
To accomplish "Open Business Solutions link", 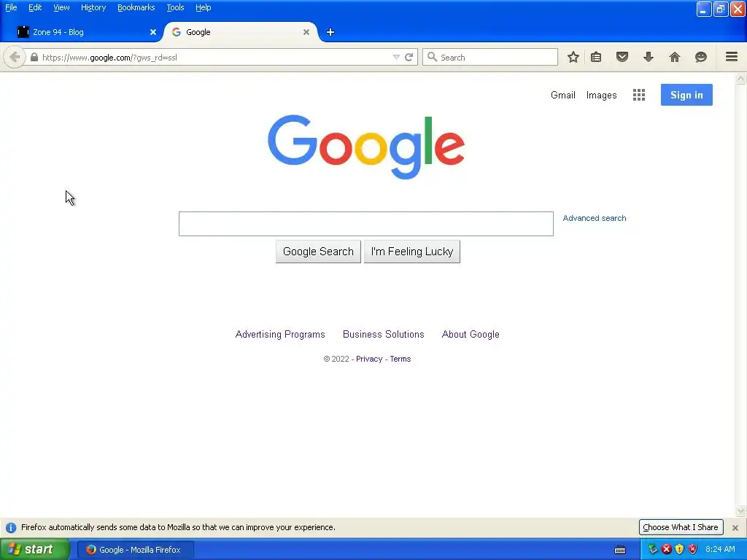I will coord(384,334).
